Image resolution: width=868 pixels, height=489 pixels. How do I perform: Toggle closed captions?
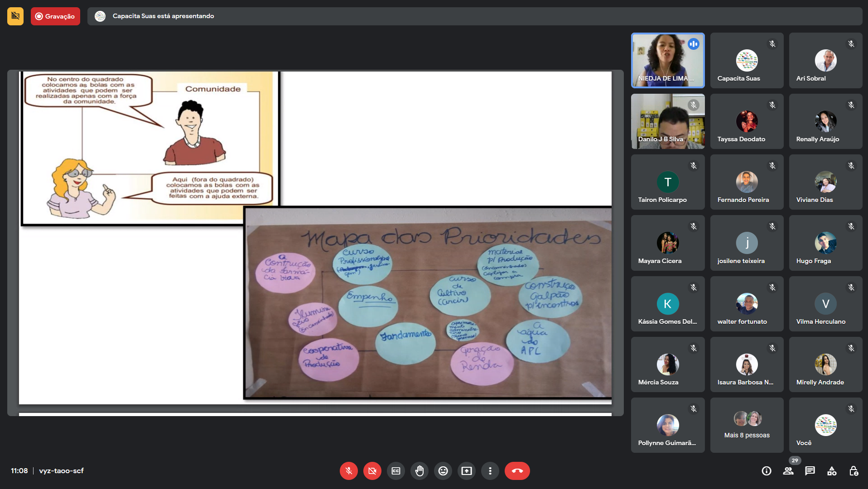395,471
